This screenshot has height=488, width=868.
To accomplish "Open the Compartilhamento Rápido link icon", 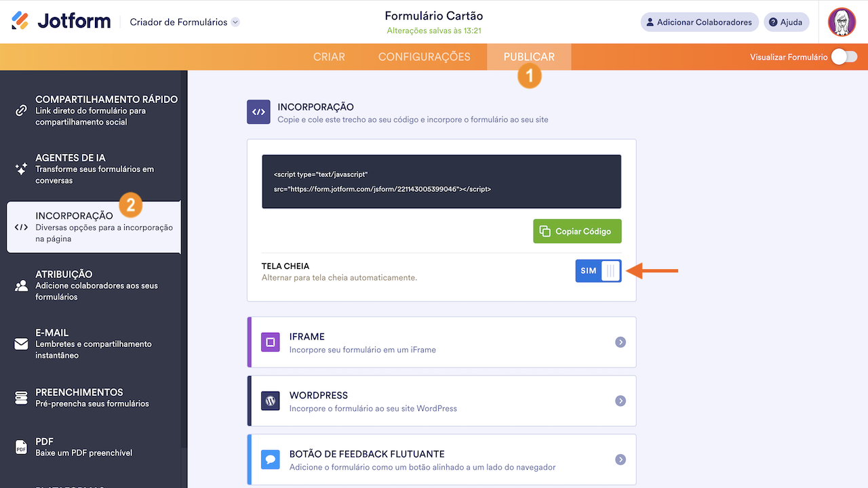I will (21, 110).
